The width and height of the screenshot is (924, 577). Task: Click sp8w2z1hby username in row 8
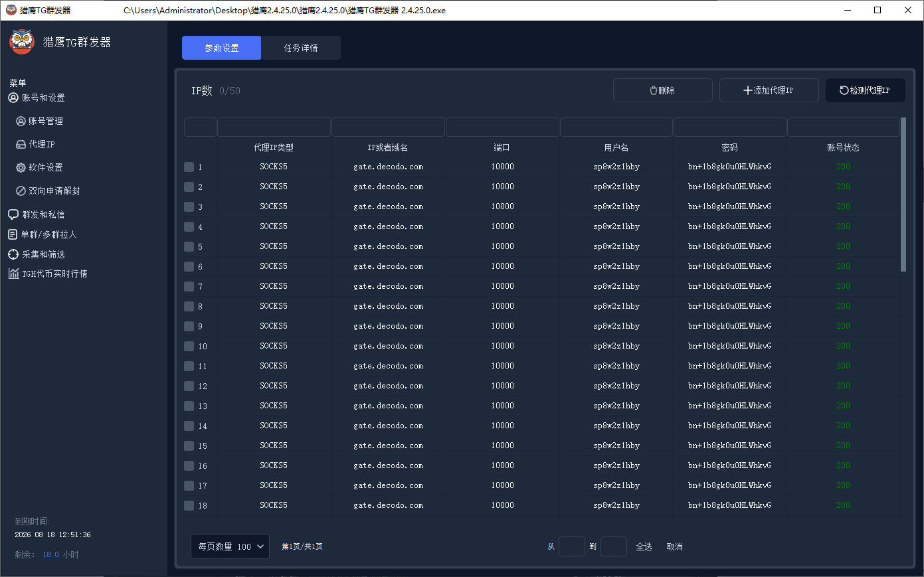tap(616, 306)
